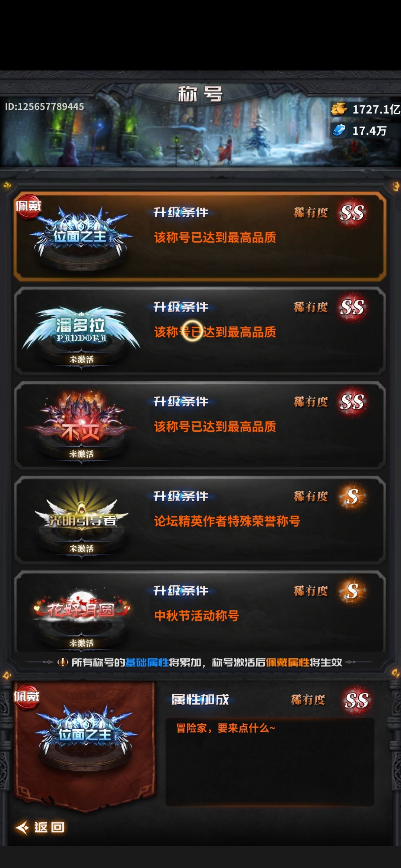Tap 中秋节活动称号 description text
401x868 pixels.
(x=196, y=616)
